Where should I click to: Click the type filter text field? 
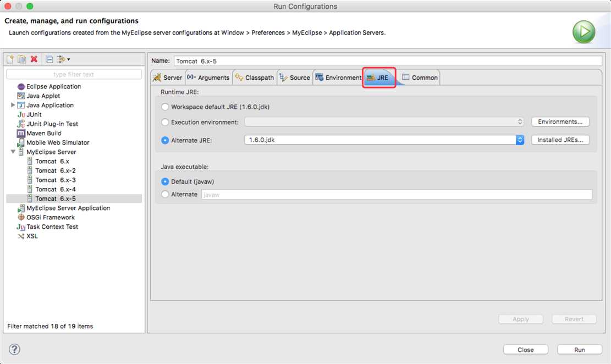click(74, 74)
